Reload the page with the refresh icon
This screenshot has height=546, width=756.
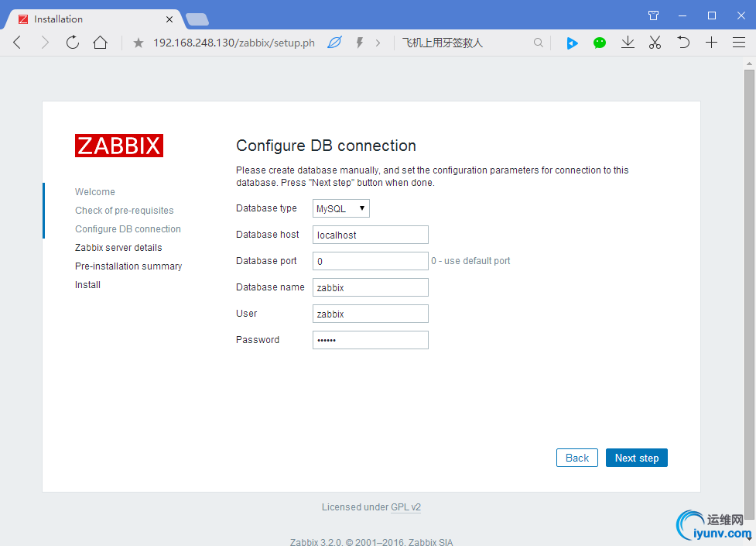coord(72,43)
